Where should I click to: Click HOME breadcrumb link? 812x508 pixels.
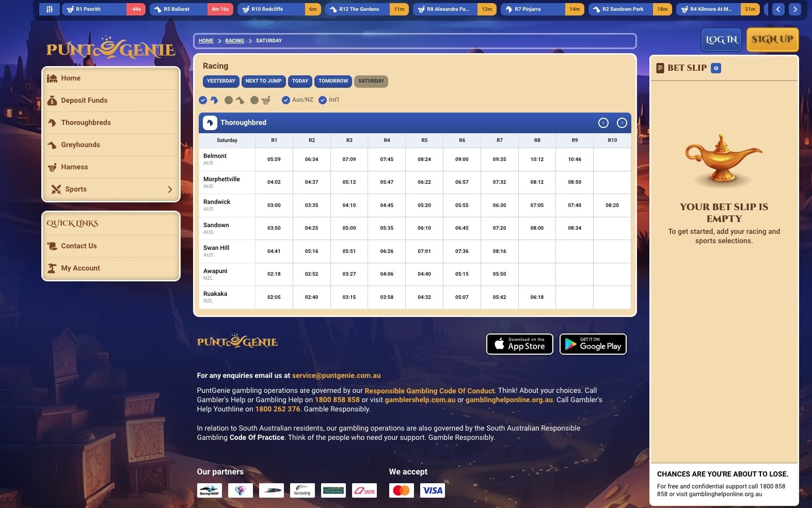pos(206,41)
